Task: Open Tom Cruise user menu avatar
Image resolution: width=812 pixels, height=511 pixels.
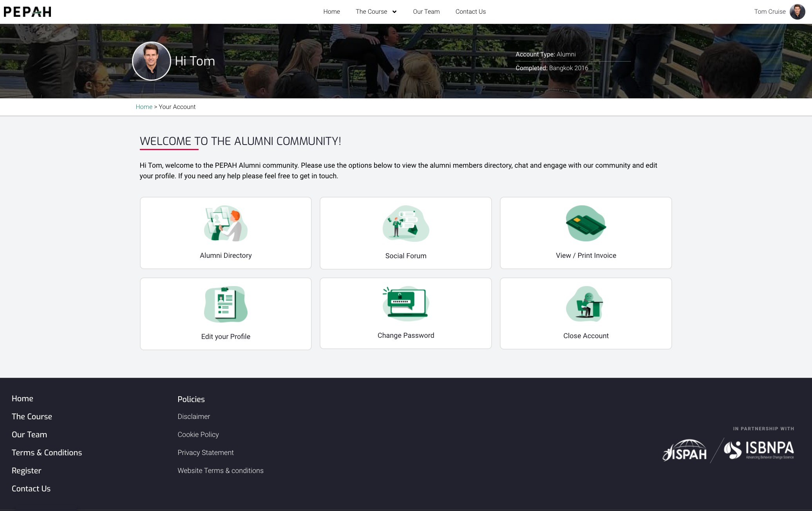Action: pos(797,12)
